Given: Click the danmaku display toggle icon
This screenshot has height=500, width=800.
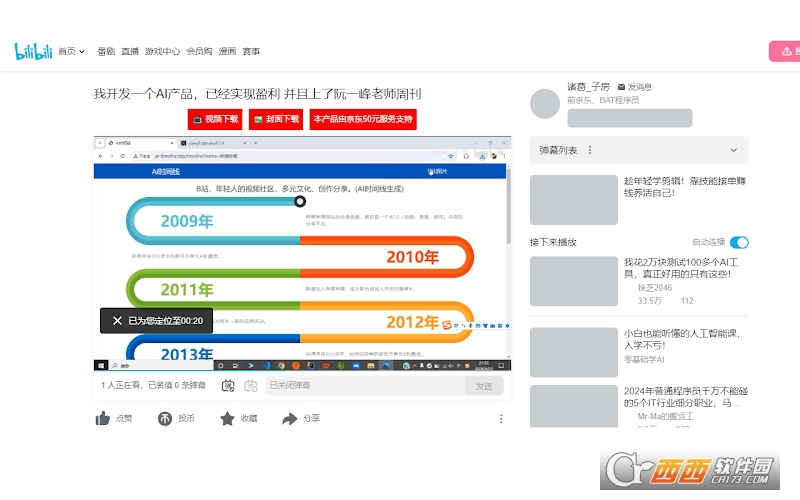Looking at the screenshot, I should click(x=228, y=386).
